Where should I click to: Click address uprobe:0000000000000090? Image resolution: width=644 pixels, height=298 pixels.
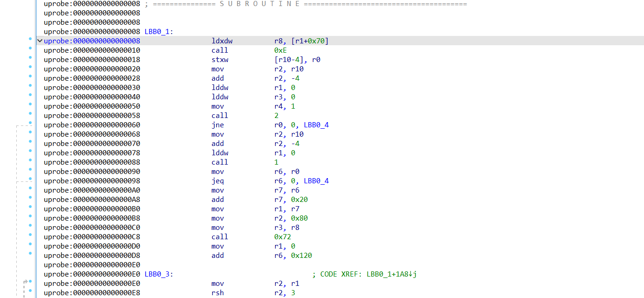[92, 172]
